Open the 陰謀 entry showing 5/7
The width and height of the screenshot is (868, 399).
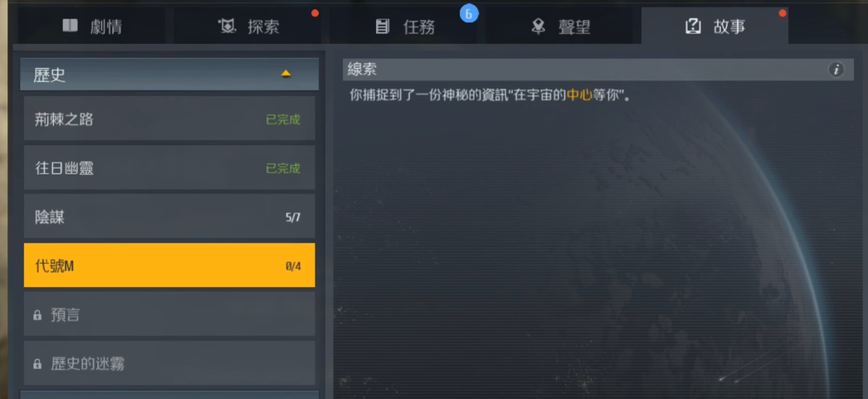point(169,217)
